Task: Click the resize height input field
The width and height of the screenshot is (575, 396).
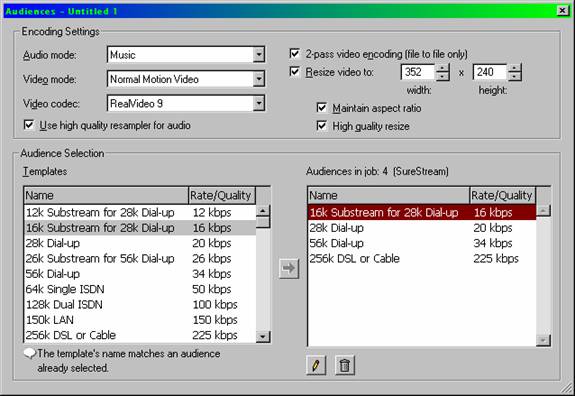Action: [x=490, y=72]
